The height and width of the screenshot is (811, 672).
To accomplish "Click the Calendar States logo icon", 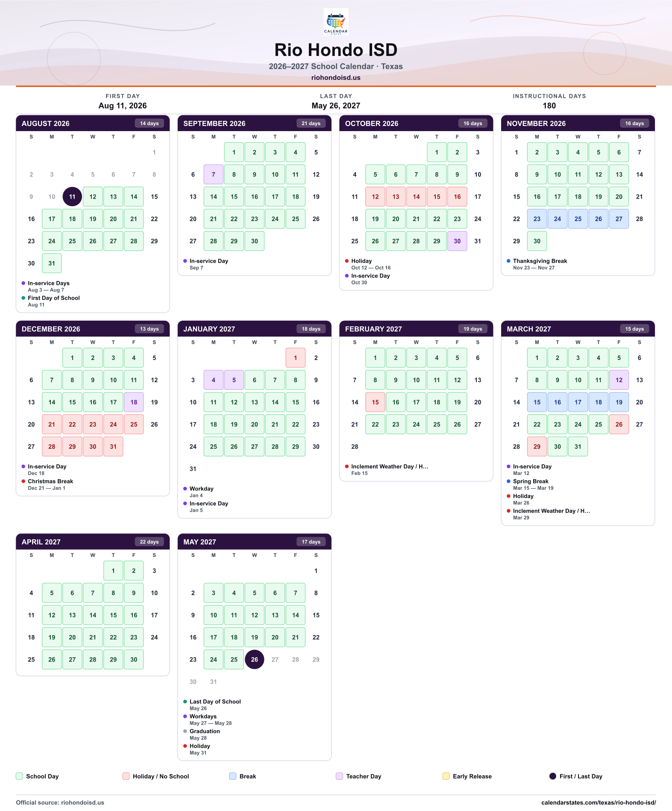I will pos(336,22).
